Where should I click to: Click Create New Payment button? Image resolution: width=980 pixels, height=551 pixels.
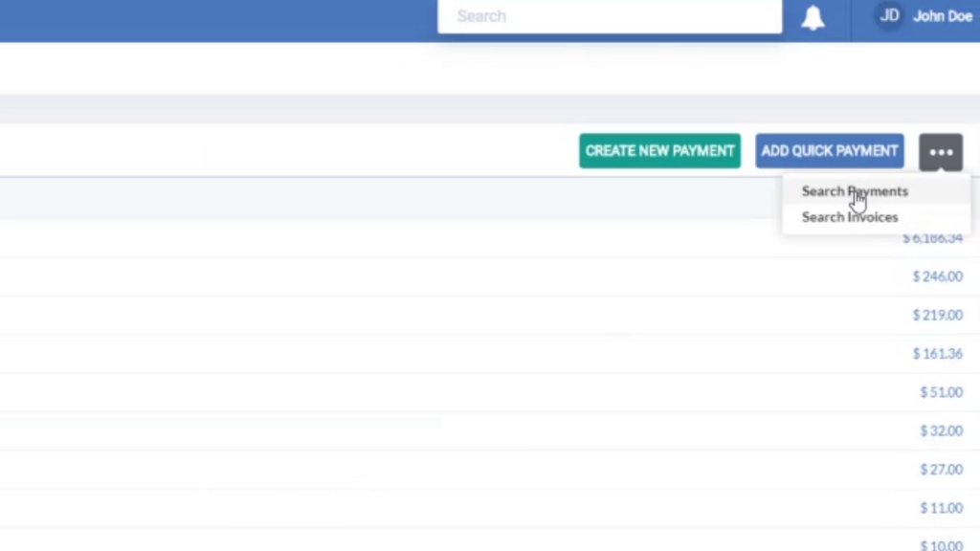coord(660,150)
